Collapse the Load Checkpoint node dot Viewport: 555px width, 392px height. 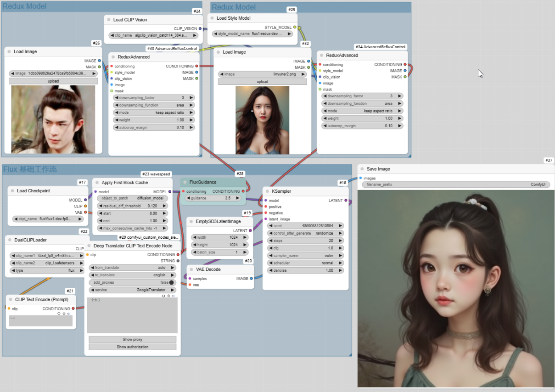[12, 190]
